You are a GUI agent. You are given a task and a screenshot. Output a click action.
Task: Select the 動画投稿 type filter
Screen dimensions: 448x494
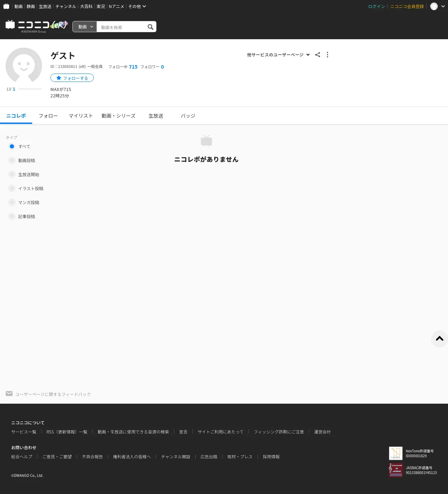(22, 160)
